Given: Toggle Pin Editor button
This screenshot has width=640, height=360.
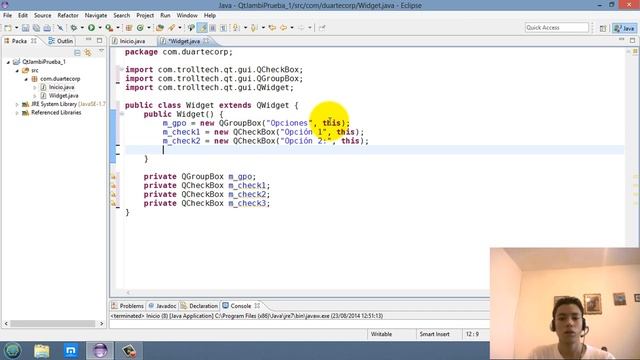Looking at the screenshot, I should click(322, 28).
